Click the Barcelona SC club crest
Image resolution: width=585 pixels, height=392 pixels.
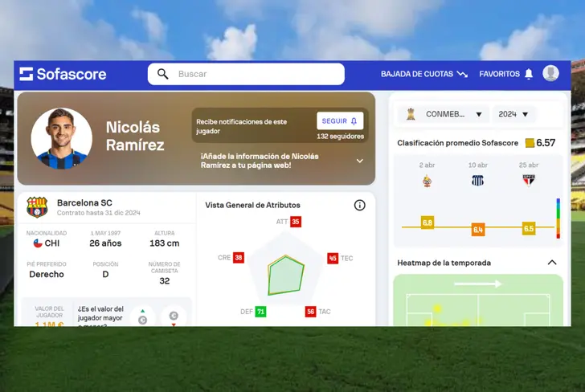pos(37,207)
